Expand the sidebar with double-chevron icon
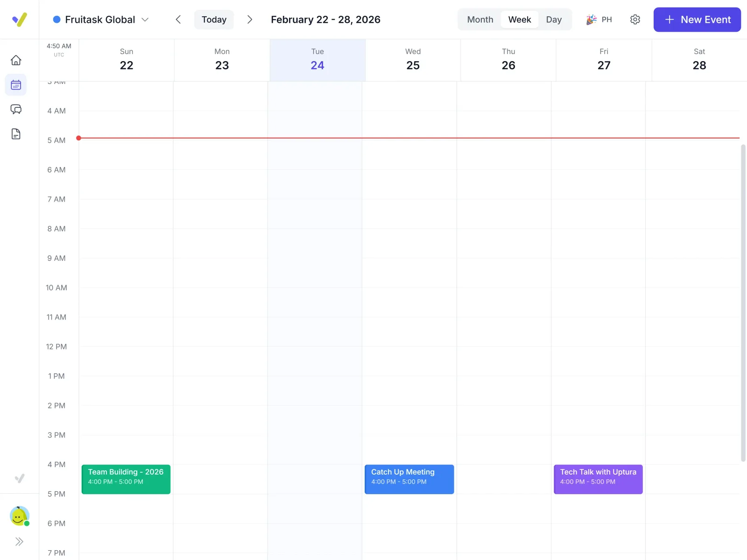 [x=19, y=541]
